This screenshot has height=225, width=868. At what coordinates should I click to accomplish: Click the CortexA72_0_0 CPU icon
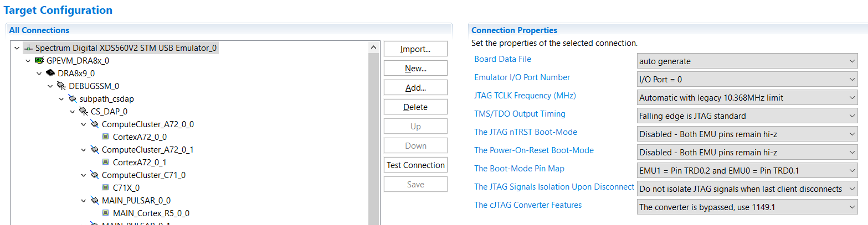pos(105,137)
